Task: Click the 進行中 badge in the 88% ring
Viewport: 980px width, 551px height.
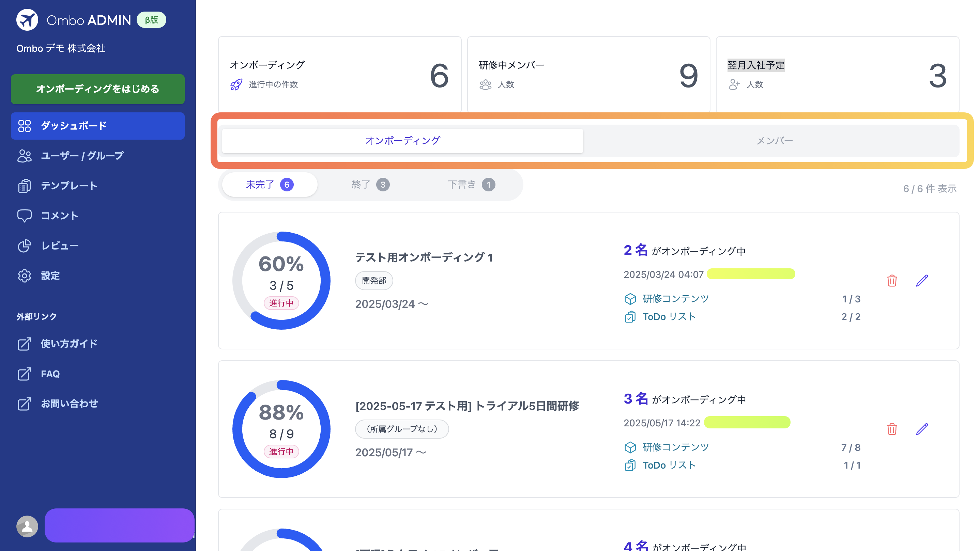Action: [281, 451]
